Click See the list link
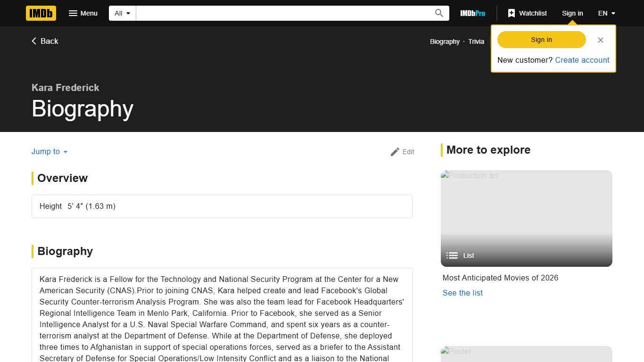The image size is (644, 362). (x=462, y=293)
